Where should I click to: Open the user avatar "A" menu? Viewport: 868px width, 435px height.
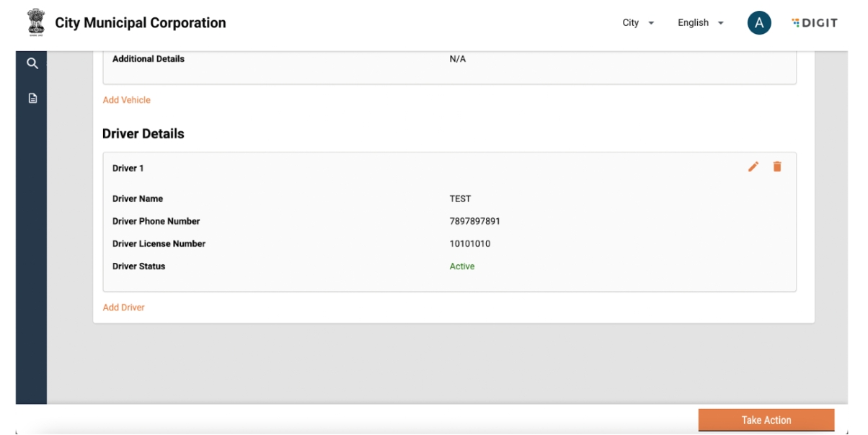pyautogui.click(x=758, y=23)
